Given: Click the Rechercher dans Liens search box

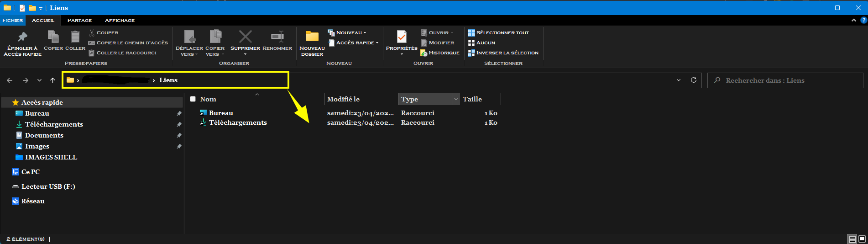Looking at the screenshot, I should pyautogui.click(x=785, y=80).
